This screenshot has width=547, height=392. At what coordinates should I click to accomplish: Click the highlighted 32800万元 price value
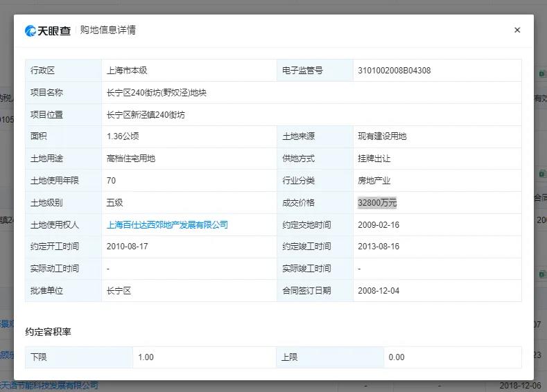coord(377,203)
